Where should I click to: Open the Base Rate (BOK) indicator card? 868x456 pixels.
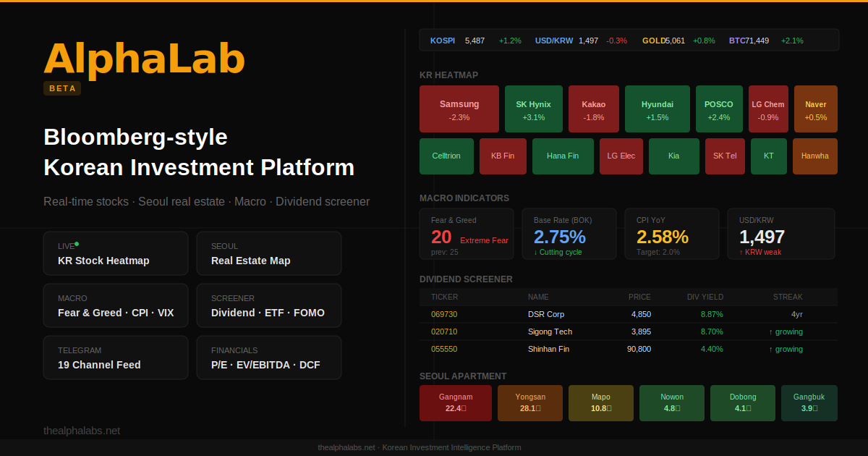[x=569, y=234]
